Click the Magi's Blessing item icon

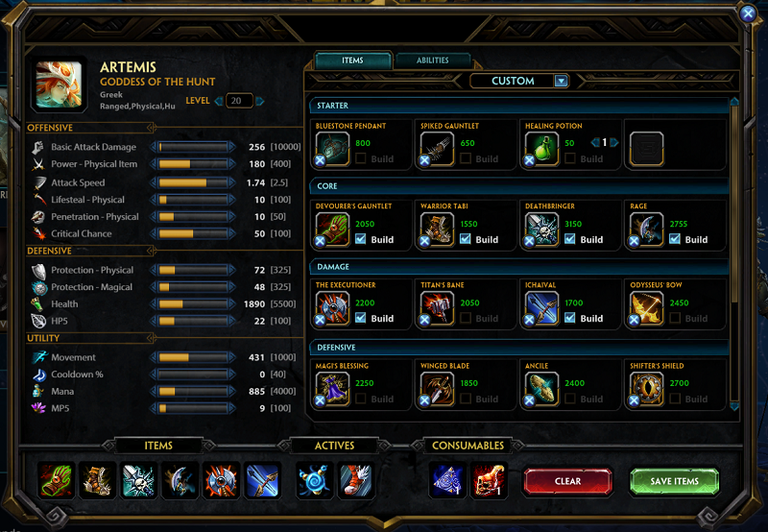pos(332,389)
